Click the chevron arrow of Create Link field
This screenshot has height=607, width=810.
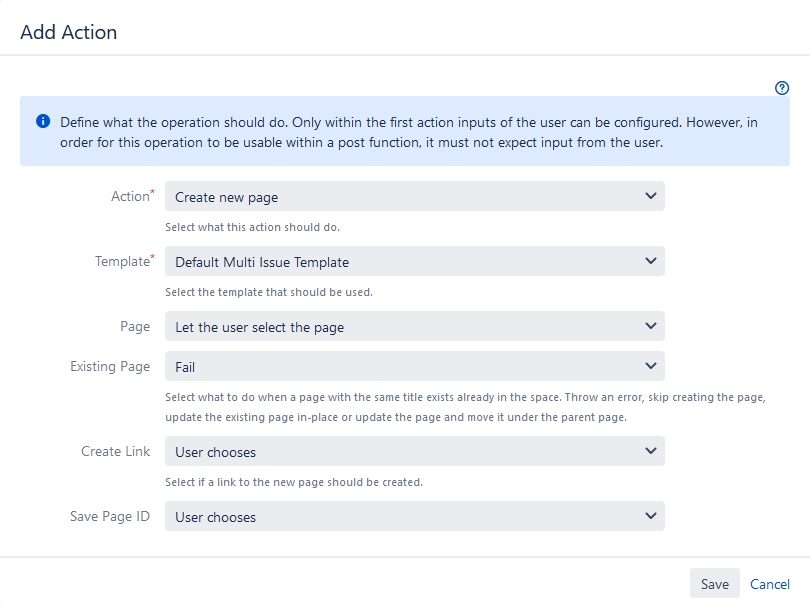click(x=651, y=450)
